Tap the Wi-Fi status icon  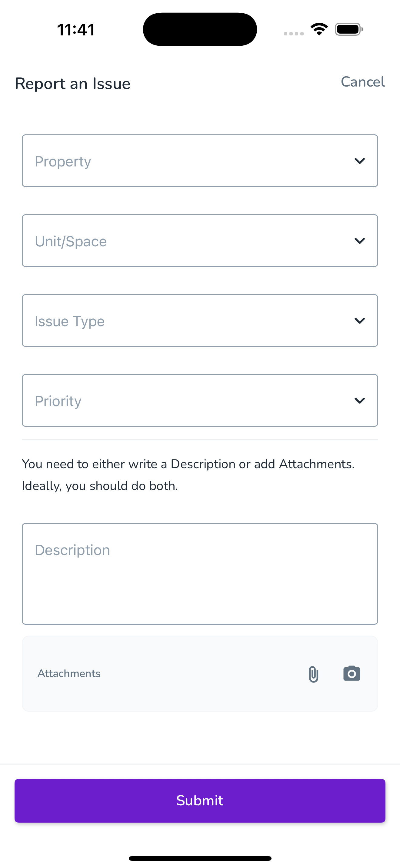319,29
